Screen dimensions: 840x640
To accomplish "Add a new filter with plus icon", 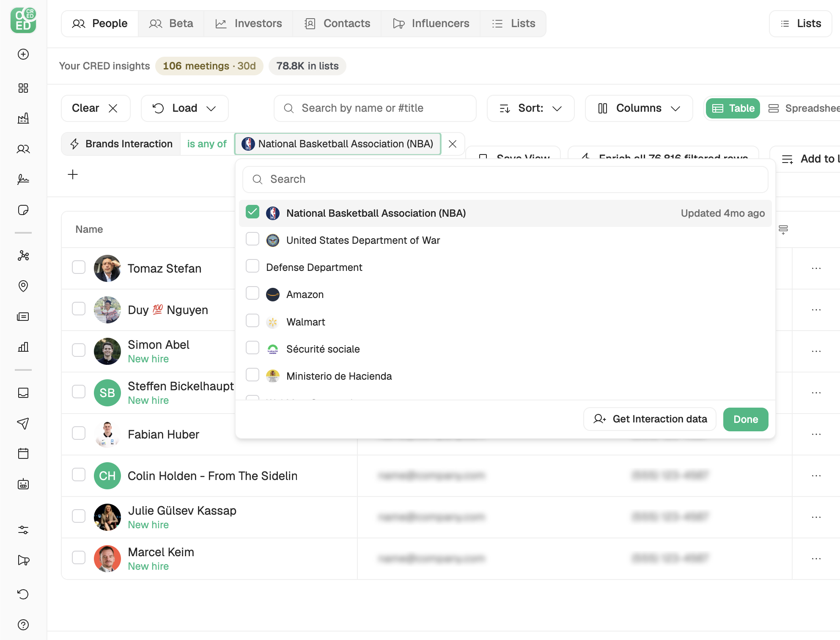I will (73, 174).
